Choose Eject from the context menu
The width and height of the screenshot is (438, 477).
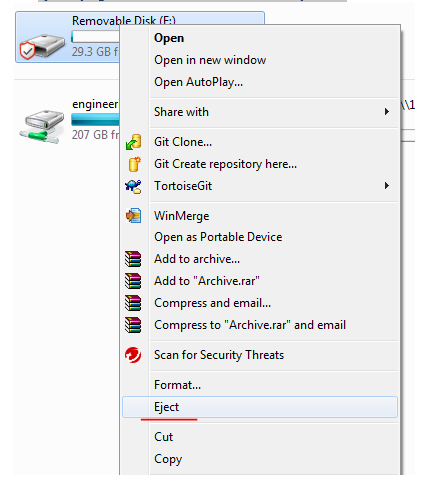(260, 407)
